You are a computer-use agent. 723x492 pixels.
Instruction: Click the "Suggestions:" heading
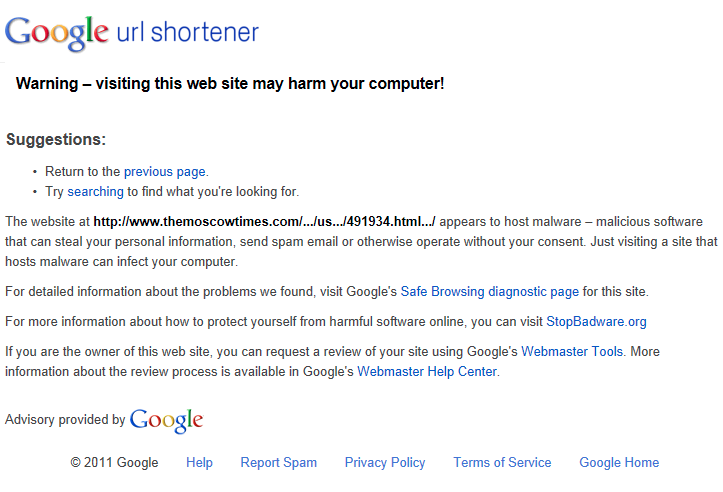pyautogui.click(x=56, y=140)
